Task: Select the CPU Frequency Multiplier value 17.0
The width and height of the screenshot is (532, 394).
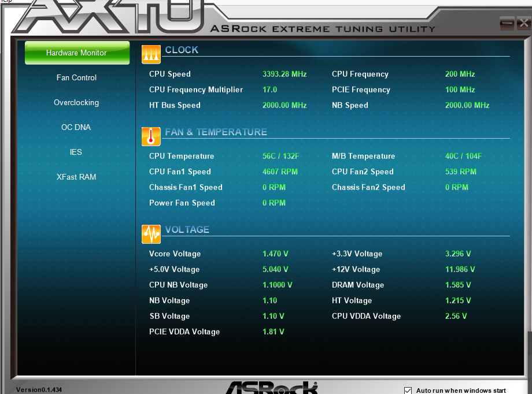Action: [269, 90]
